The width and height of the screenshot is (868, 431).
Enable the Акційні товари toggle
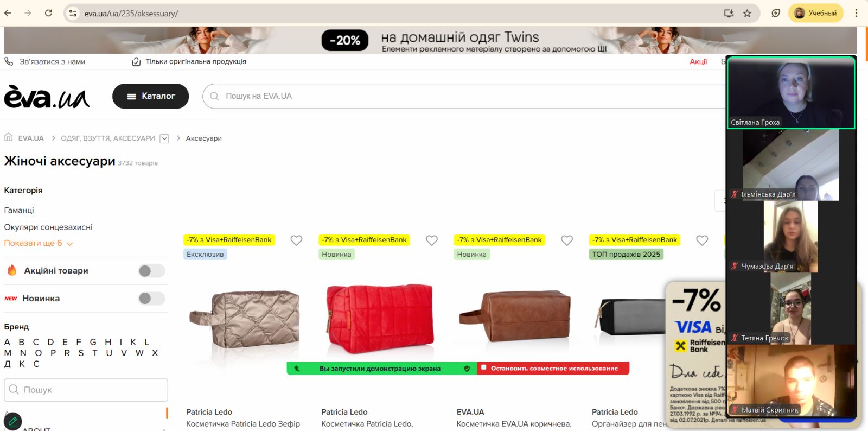pyautogui.click(x=151, y=271)
